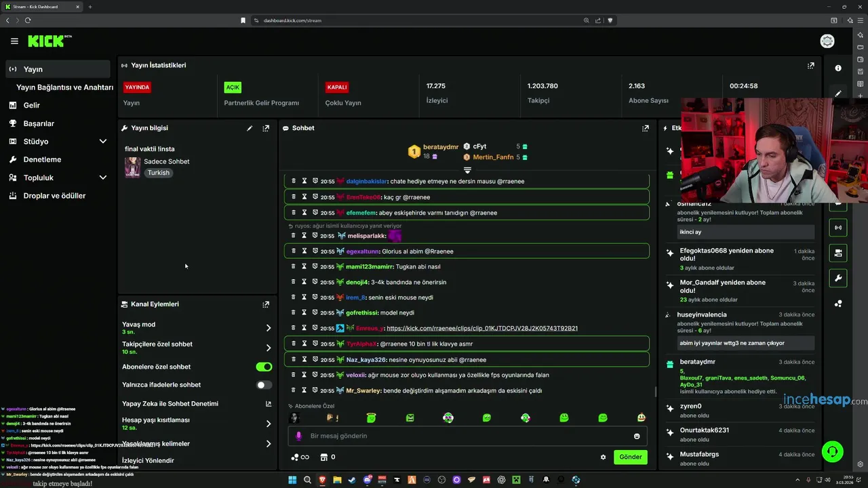
Task: Open Yasaklanmış kelimeler settings arrow
Action: [269, 444]
